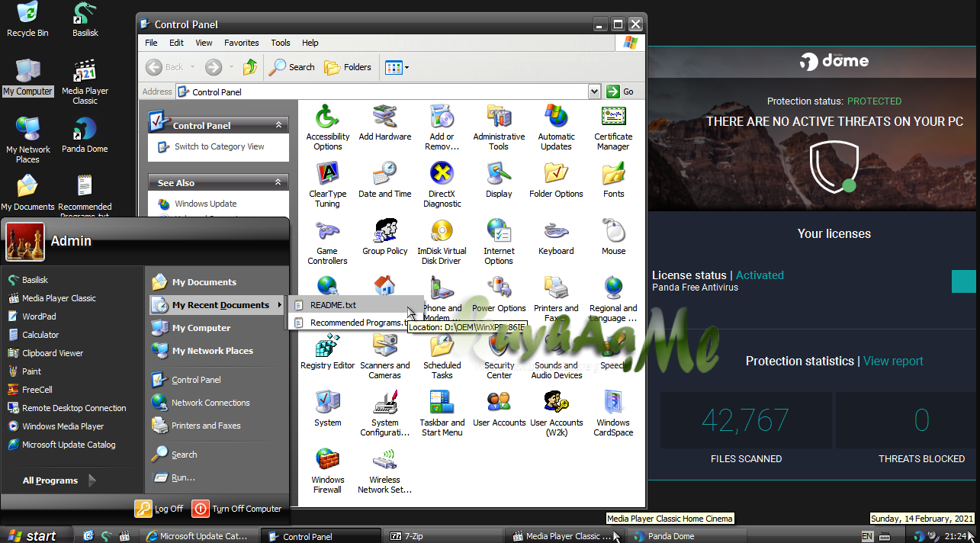Open Date and Time applet
Viewport: 980px width, 543px height.
[x=384, y=180]
